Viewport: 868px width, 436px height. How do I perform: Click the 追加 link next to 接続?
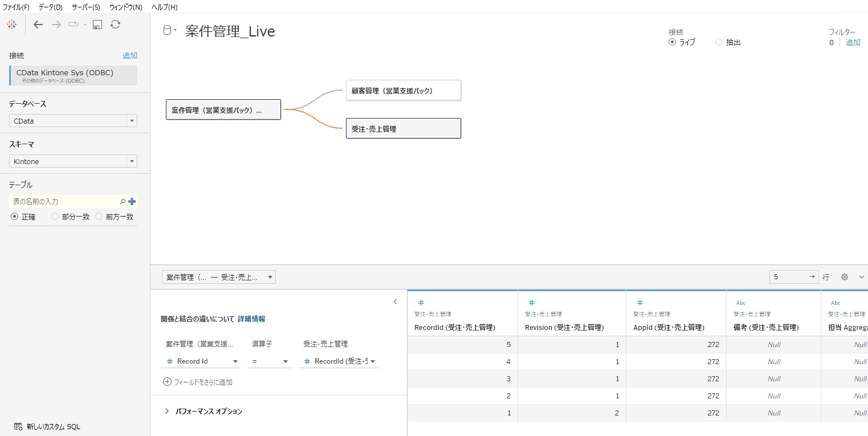click(130, 55)
